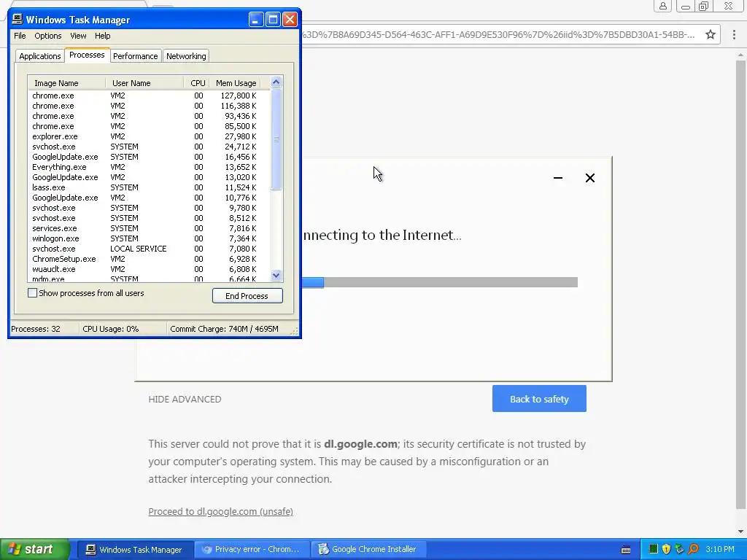Select the wuauclt.exe process row

[x=149, y=269]
